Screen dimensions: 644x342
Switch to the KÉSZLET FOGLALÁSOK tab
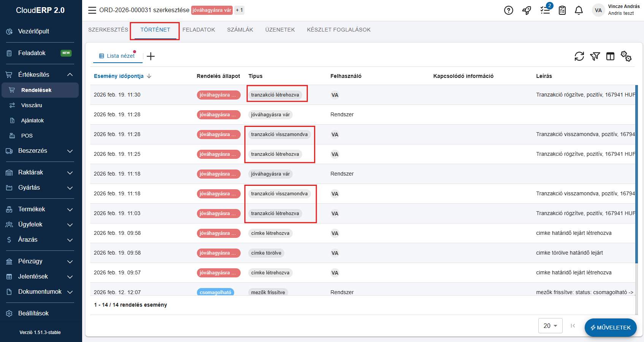pyautogui.click(x=338, y=30)
